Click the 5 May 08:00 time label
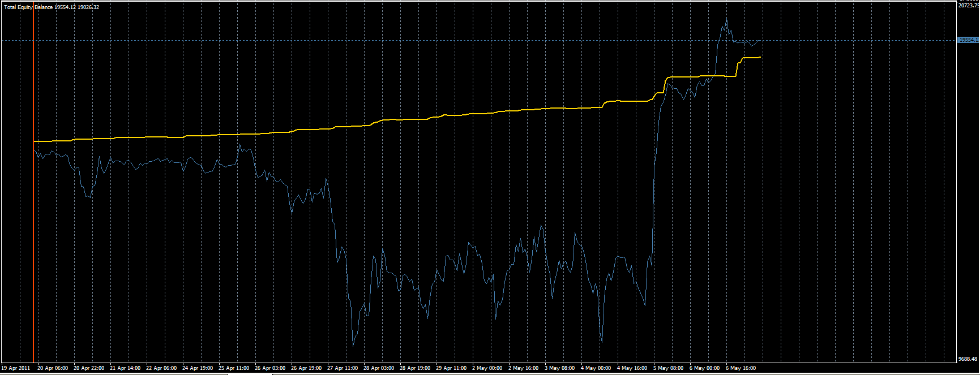Image resolution: width=980 pixels, height=375 pixels. coord(669,368)
